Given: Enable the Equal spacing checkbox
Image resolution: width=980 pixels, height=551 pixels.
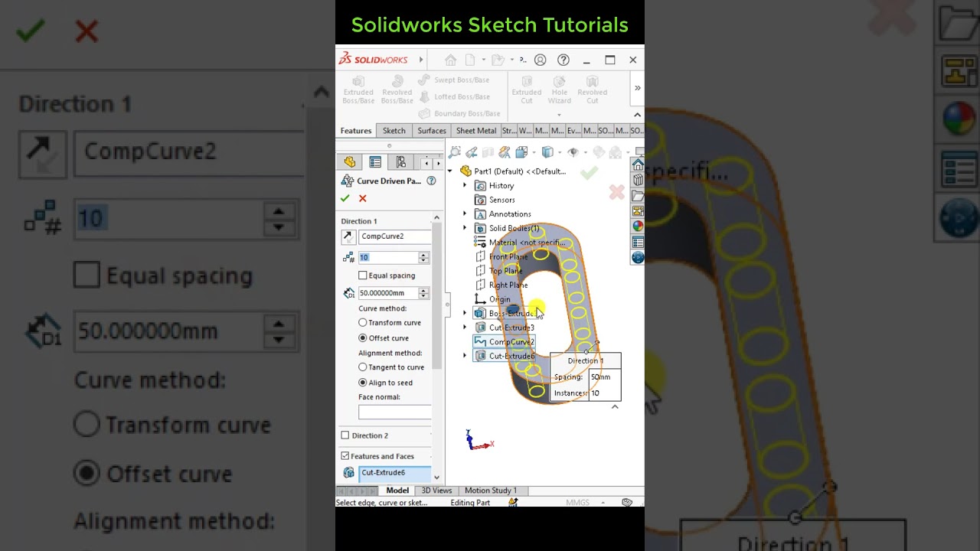Looking at the screenshot, I should coord(363,275).
